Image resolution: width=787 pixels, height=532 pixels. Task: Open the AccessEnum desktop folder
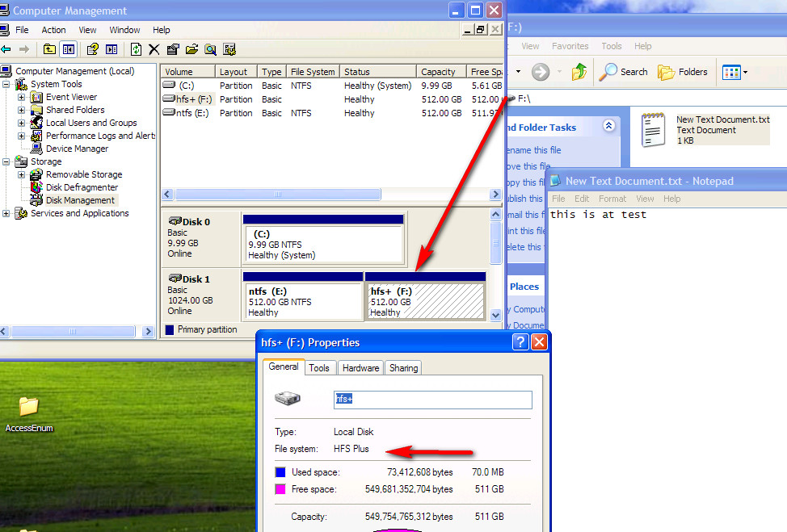point(28,413)
